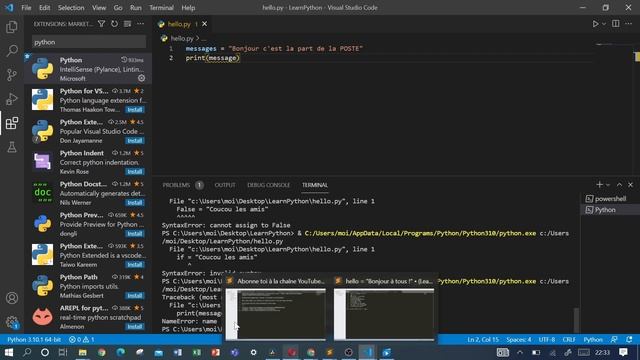Filter extensions with the funnel icon
The height and width of the screenshot is (360, 640).
point(101,24)
